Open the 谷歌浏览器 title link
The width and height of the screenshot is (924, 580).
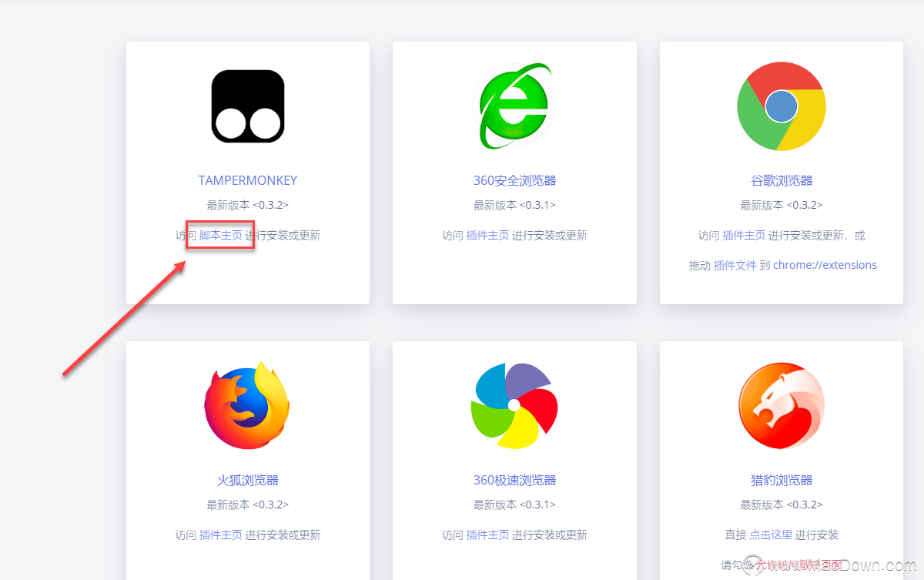pos(782,180)
